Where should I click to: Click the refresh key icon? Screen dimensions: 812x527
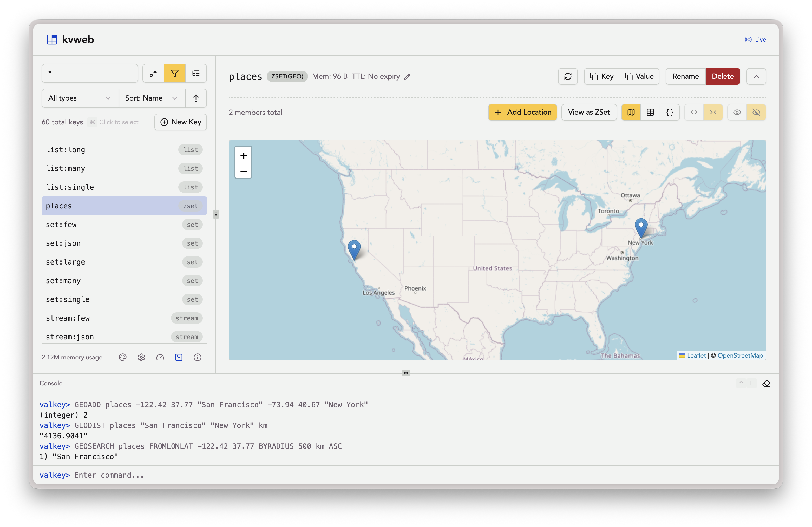point(568,76)
